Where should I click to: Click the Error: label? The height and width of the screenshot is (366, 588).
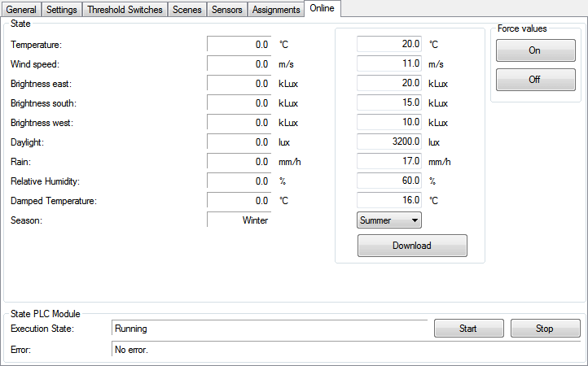point(20,350)
